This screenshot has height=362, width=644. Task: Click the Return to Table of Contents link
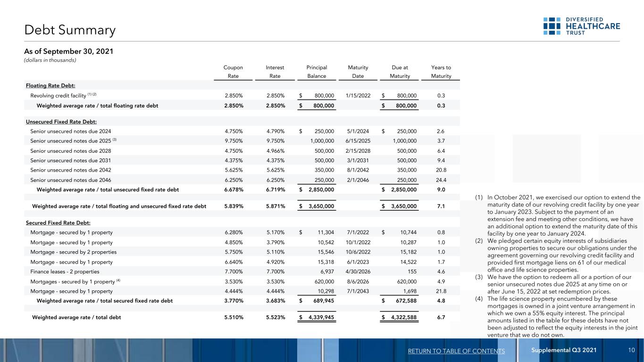(x=456, y=351)
